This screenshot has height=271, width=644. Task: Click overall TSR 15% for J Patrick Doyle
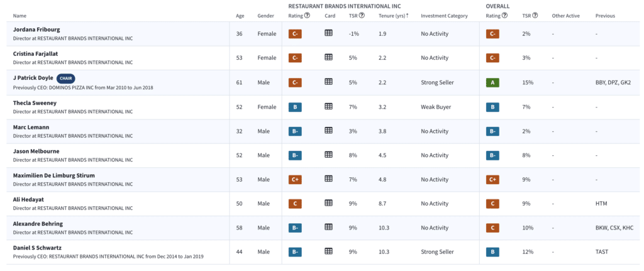528,82
